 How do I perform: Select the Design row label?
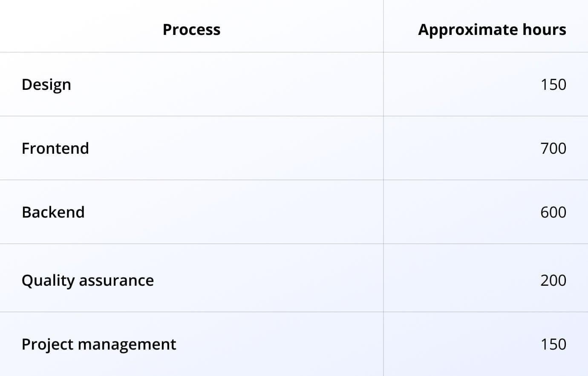pyautogui.click(x=46, y=84)
